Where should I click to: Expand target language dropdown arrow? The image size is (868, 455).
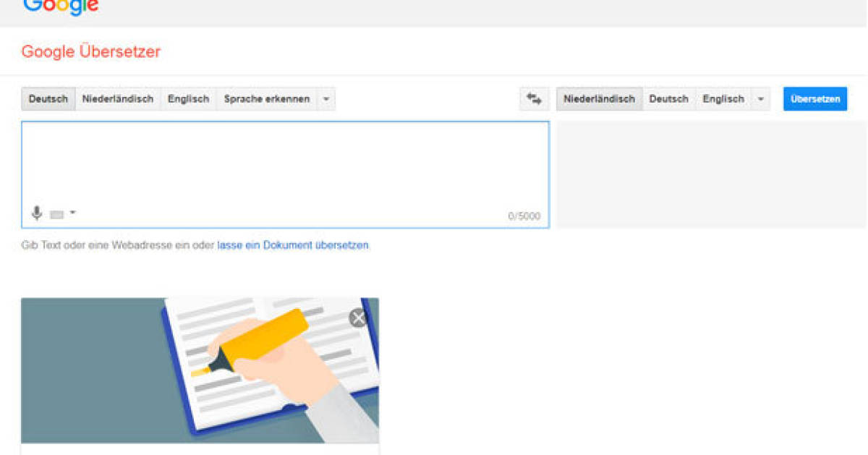click(760, 99)
